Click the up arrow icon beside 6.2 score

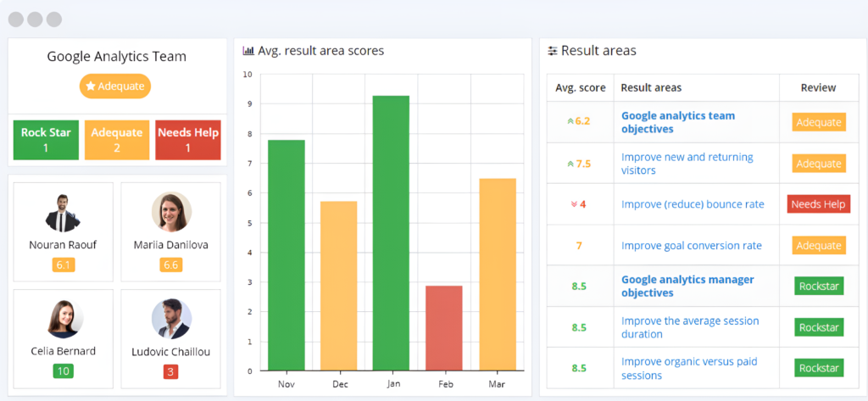[570, 121]
